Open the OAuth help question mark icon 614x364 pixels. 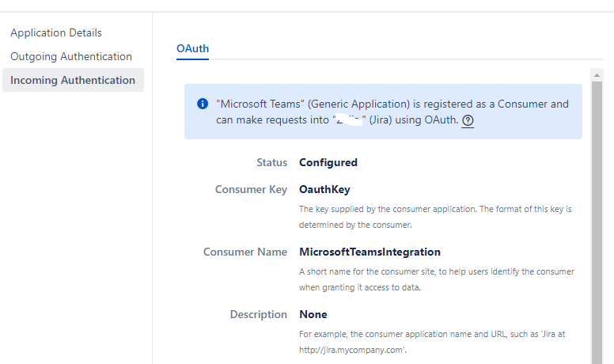point(468,120)
